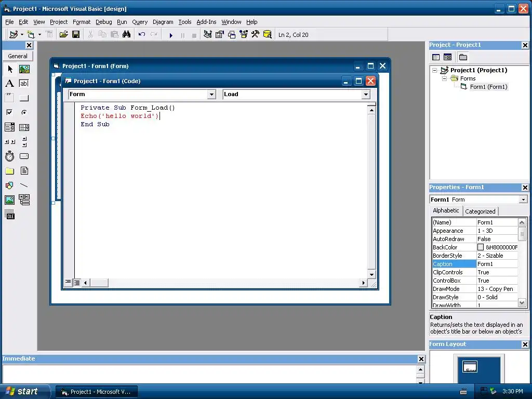Select the CheckBox control tool
Image resolution: width=532 pixels, height=399 pixels.
pos(10,112)
